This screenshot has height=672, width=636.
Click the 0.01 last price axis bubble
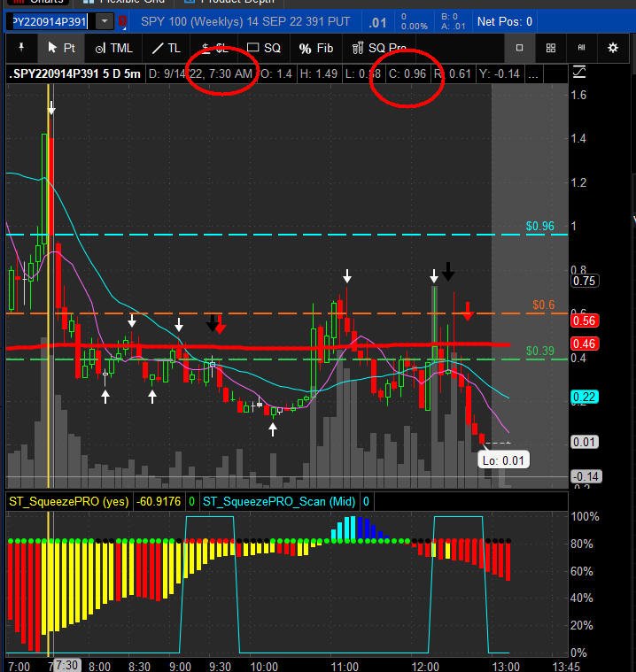584,442
